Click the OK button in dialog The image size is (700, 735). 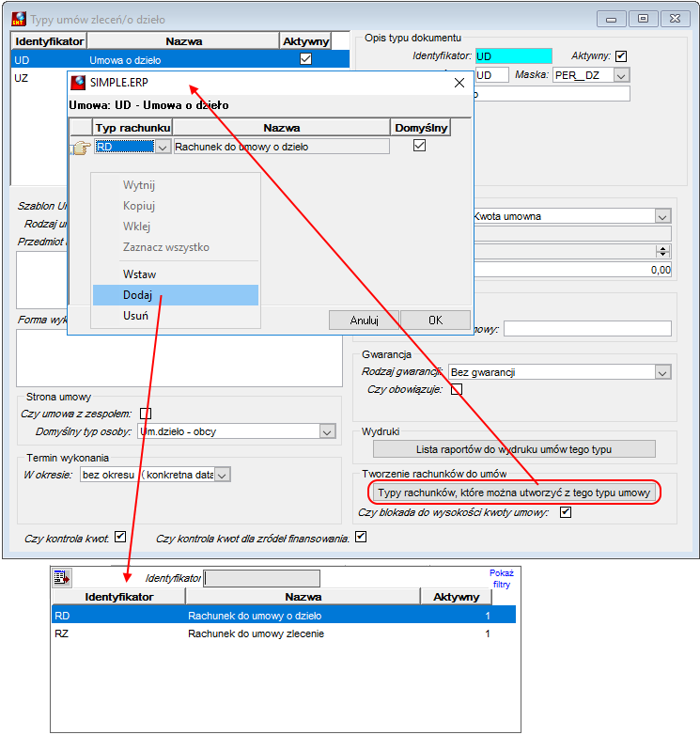[435, 321]
